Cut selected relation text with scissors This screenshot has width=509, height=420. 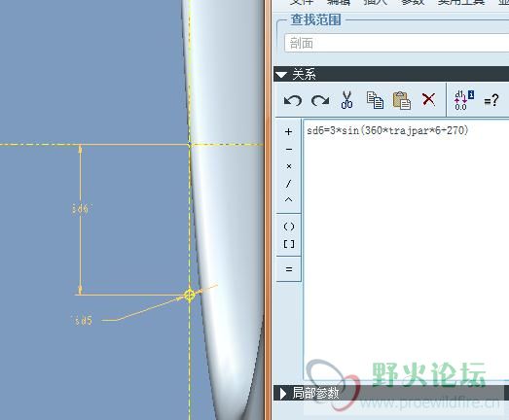click(x=346, y=99)
